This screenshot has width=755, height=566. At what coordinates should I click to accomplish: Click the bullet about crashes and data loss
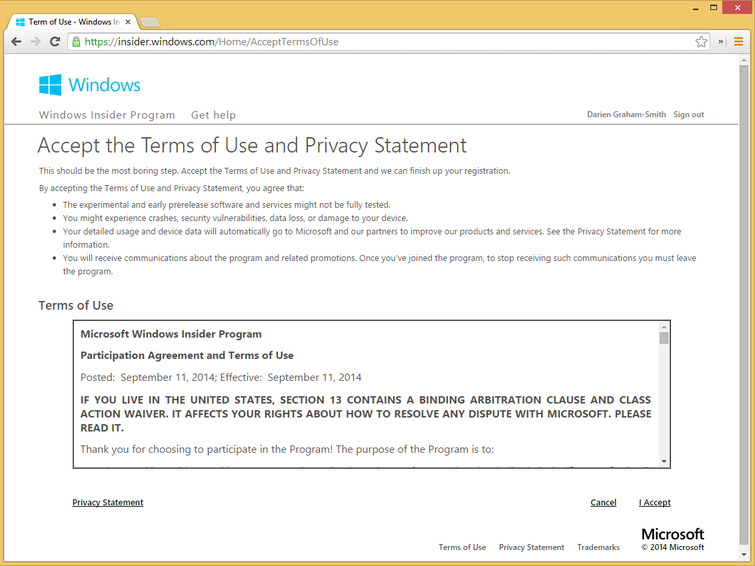click(235, 218)
